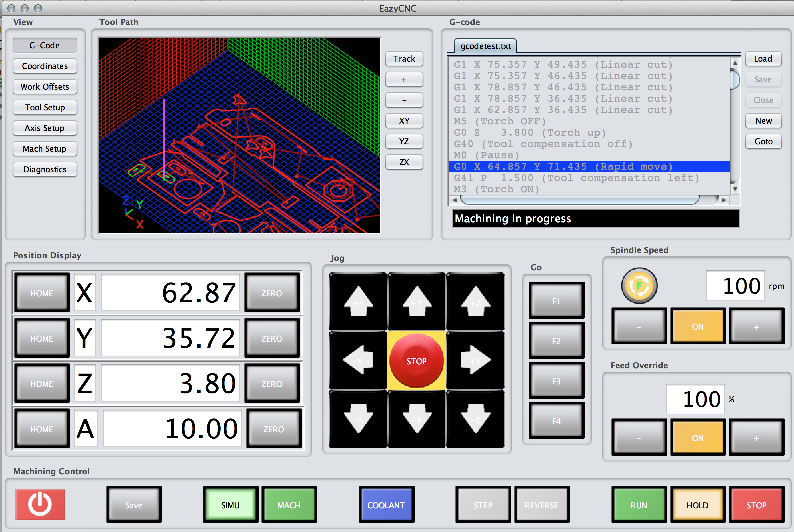The width and height of the screenshot is (794, 532).
Task: Enable REVERSE mode
Action: pyautogui.click(x=542, y=505)
